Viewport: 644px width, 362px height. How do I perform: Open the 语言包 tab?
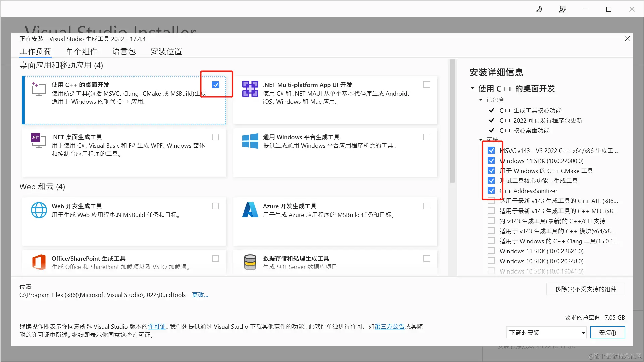coord(124,51)
